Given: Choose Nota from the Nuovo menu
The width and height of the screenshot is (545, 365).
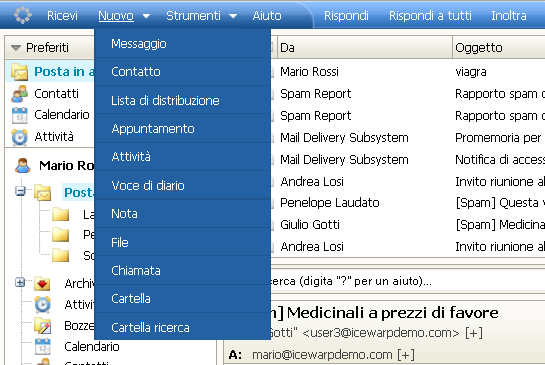Looking at the screenshot, I should click(x=182, y=214).
